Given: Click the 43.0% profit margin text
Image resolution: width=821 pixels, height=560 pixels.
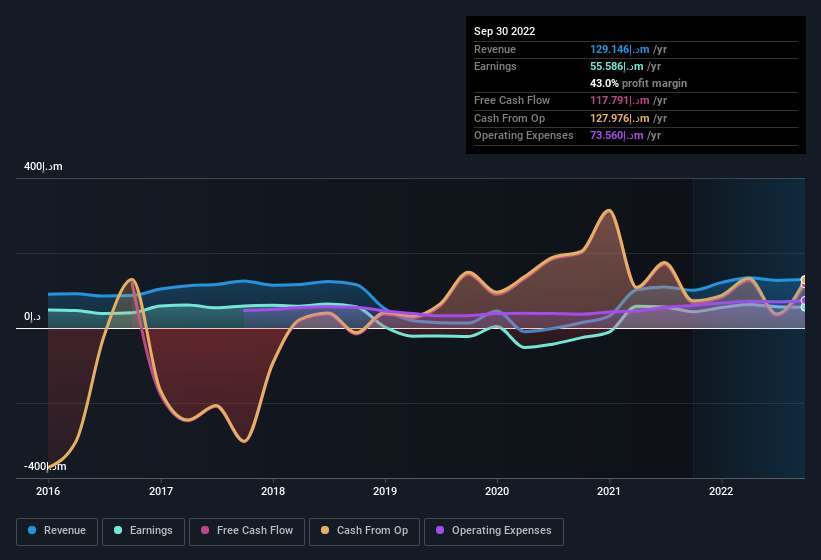Looking at the screenshot, I should pyautogui.click(x=638, y=83).
